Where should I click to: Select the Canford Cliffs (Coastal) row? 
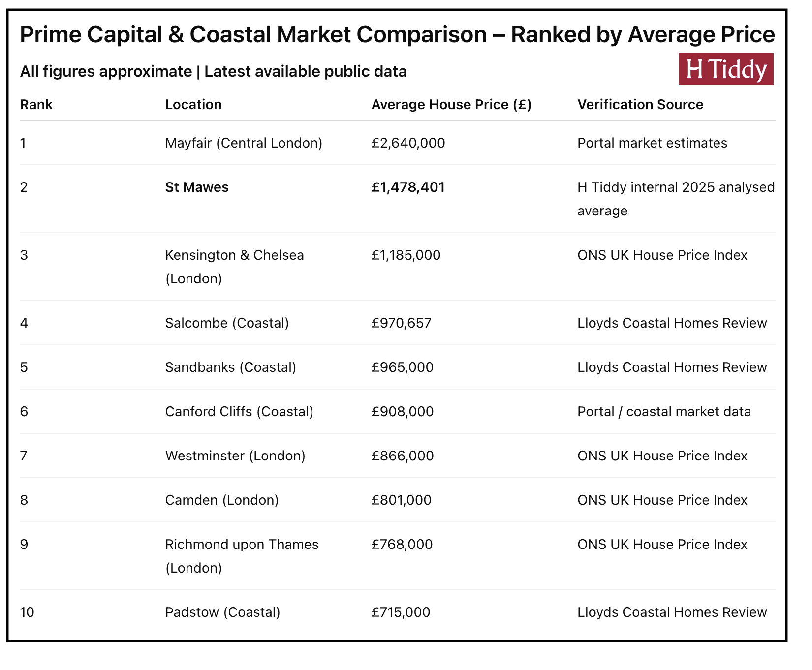pyautogui.click(x=239, y=412)
